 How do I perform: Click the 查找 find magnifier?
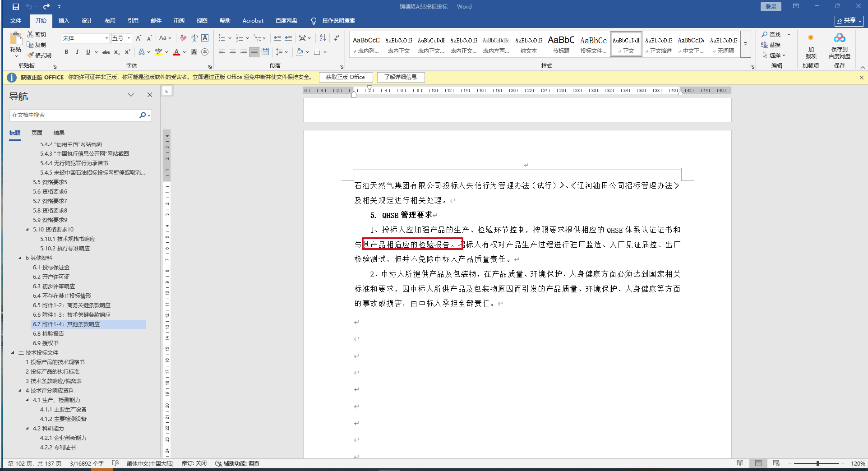point(771,34)
